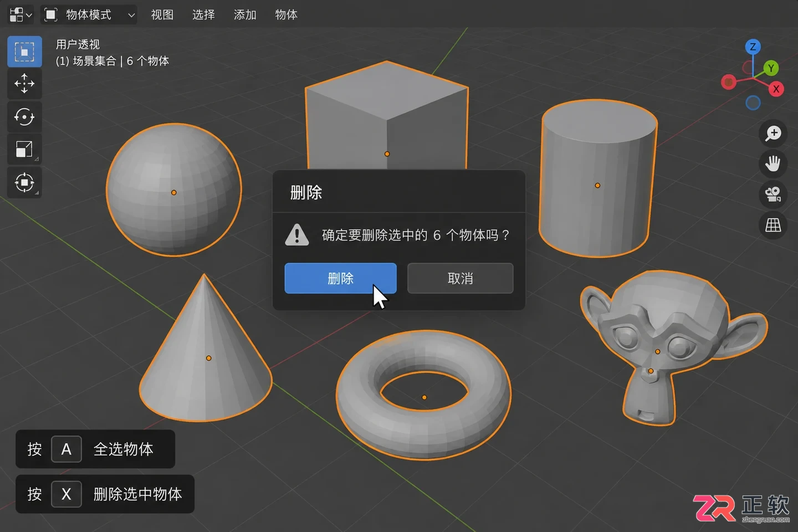The height and width of the screenshot is (532, 798).
Task: Open the 物体模式 mode dropdown
Action: [90, 14]
